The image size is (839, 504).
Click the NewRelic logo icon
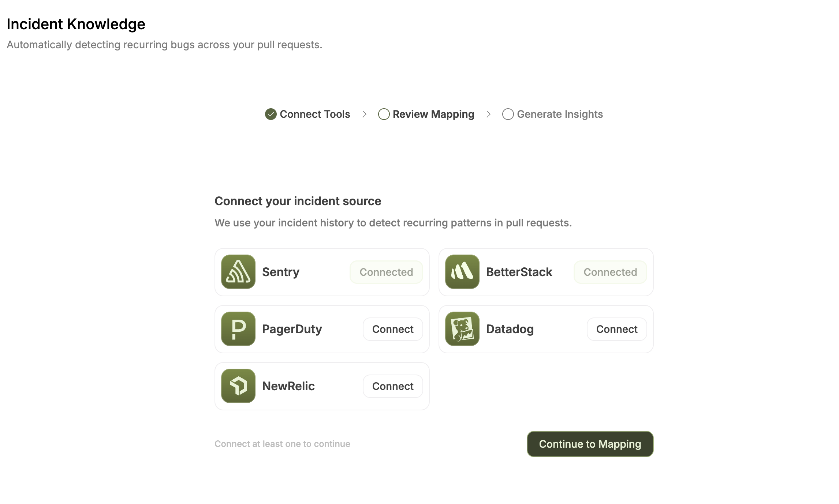tap(238, 386)
